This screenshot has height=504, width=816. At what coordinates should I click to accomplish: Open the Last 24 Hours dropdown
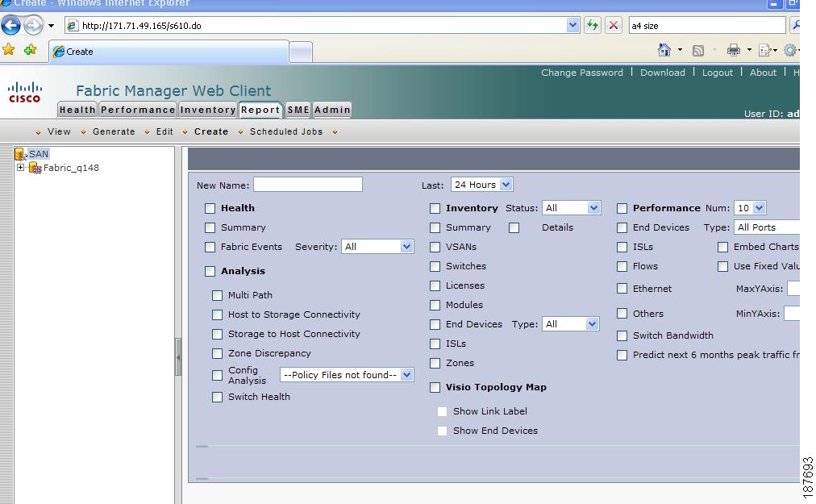tap(481, 185)
